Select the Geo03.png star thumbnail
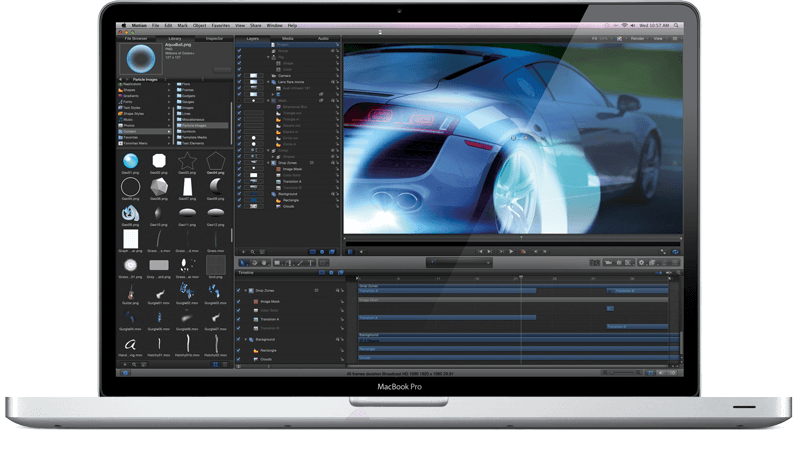Viewport: 800px width, 460px height. coord(187,161)
